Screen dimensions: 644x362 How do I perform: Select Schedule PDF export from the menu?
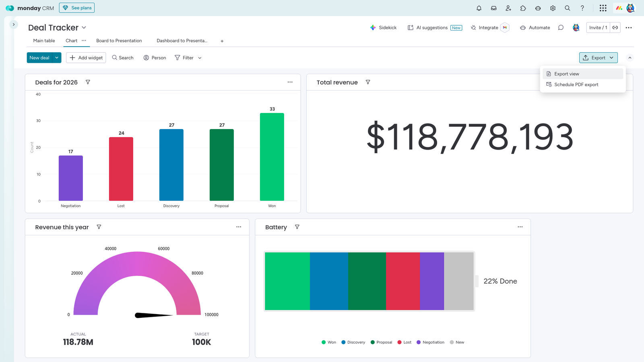576,84
